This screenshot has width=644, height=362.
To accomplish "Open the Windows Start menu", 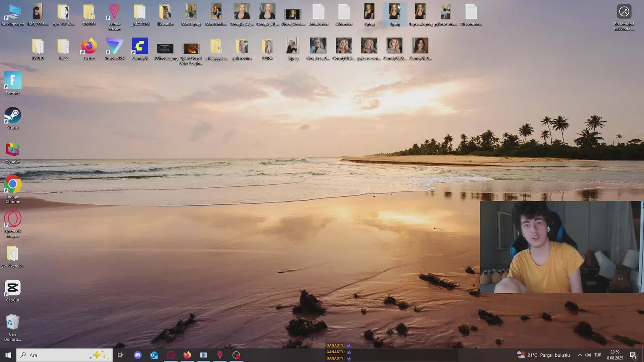I will point(8,355).
